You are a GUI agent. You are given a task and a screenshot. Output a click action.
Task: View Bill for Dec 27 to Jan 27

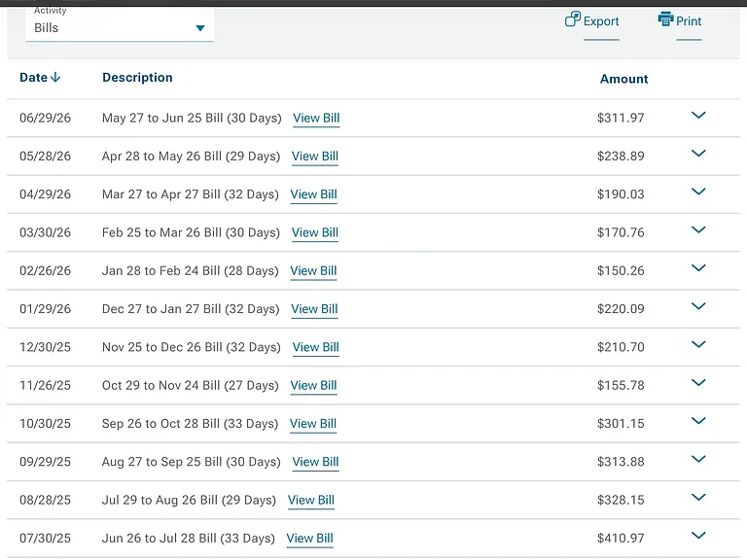pyautogui.click(x=314, y=309)
